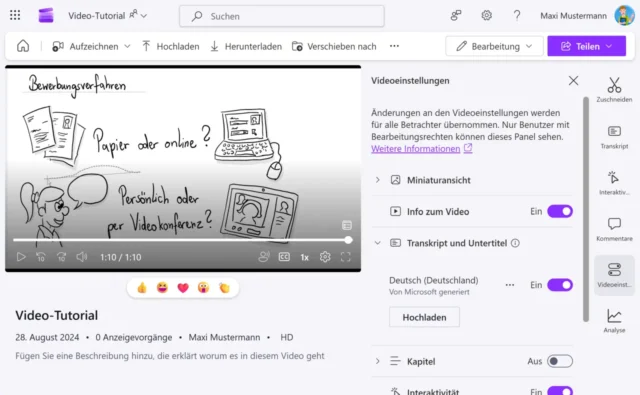
Task: Click the purple Teilen button
Action: (x=587, y=46)
